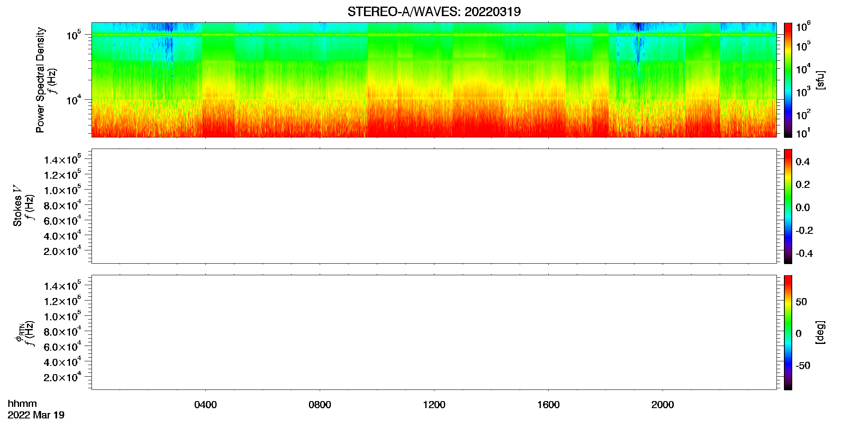Screen dimensions: 868x447
Task: Click the 1200 time tick label
Action: point(434,405)
